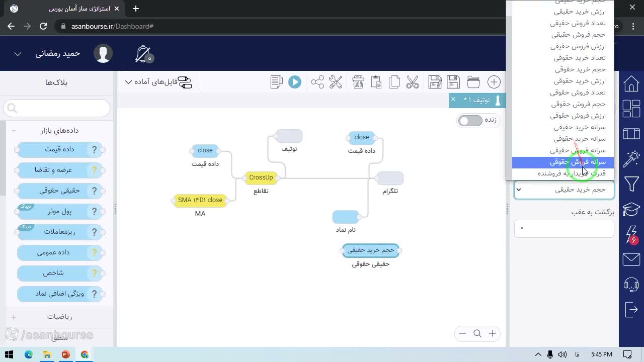The image size is (644, 362).
Task: Open share options via the share icon
Action: tap(317, 82)
